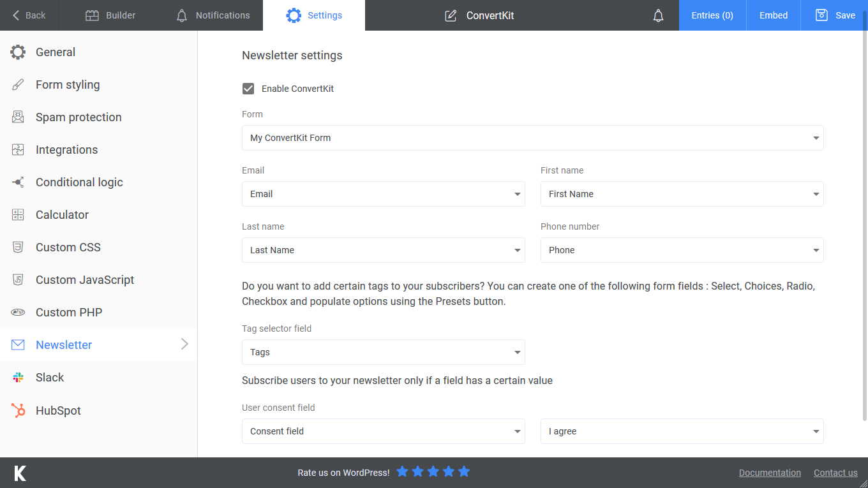Screen dimensions: 868x488
Task: Click the K logo in footer
Action: 20,473
